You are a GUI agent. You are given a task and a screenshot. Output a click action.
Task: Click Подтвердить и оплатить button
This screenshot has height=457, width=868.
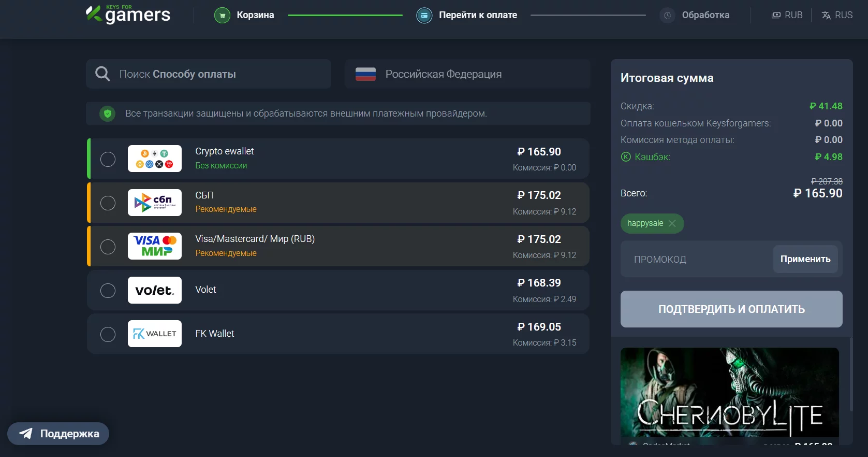731,309
